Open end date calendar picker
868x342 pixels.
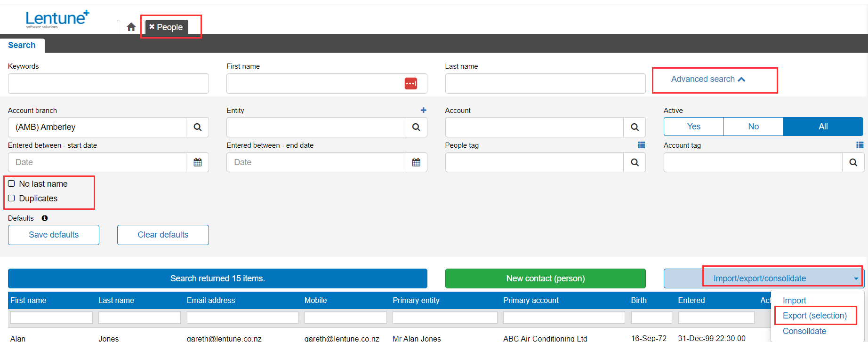pos(416,162)
